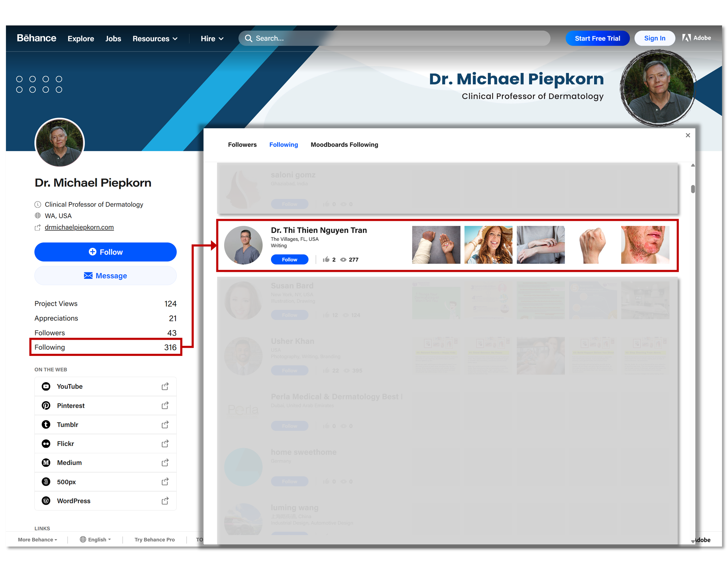Open the Medium external link arrow
This screenshot has width=728, height=563.
pos(165,463)
